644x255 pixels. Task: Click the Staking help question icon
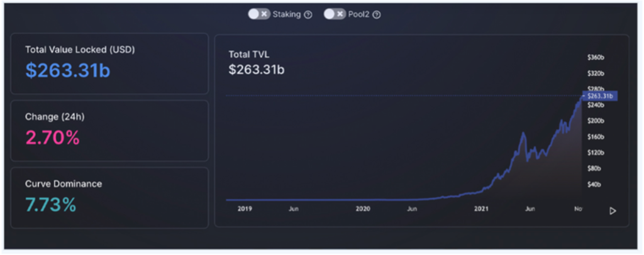[308, 15]
